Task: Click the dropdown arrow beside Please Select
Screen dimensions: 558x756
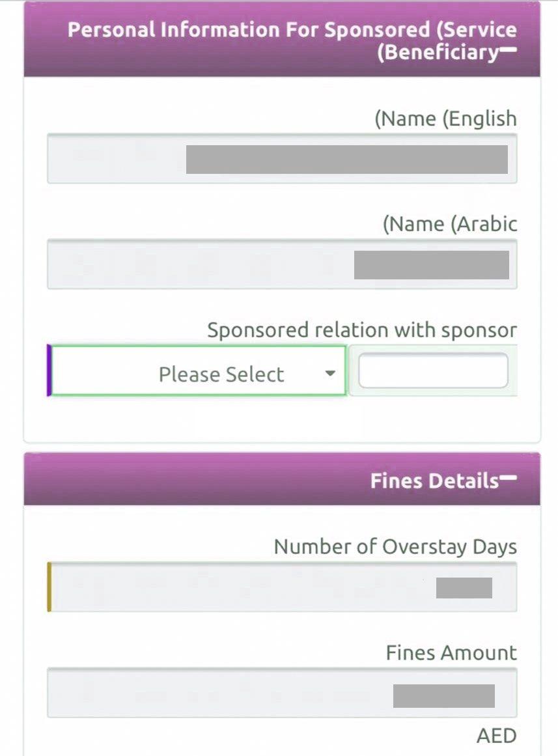Action: point(330,374)
